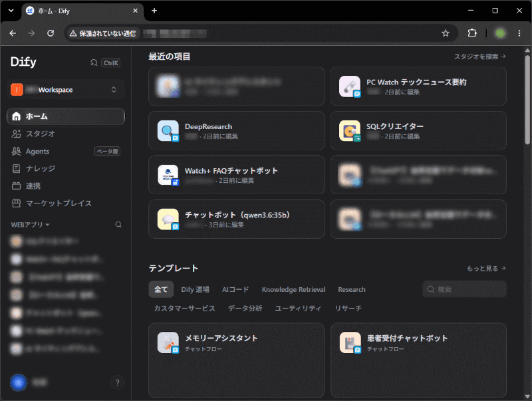Open the tab search dropdown chevron
The height and width of the screenshot is (401, 532).
11,11
